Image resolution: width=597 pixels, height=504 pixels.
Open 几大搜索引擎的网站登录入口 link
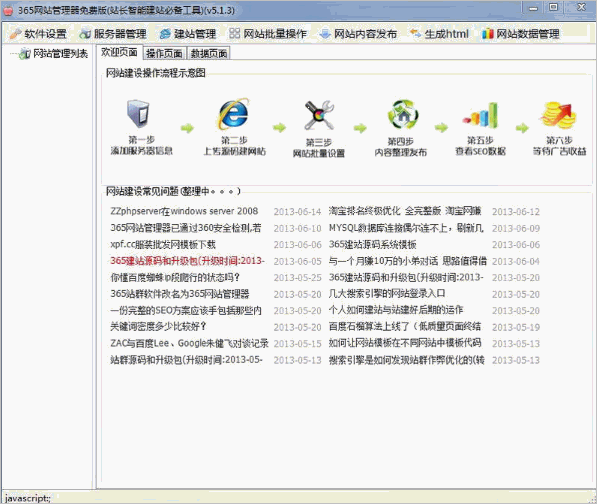(387, 293)
